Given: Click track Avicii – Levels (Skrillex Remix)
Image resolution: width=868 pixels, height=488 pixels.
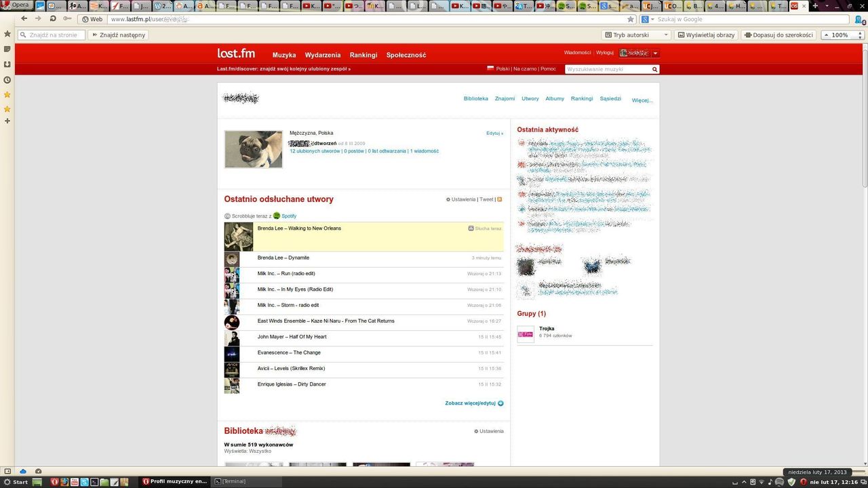Looking at the screenshot, I should (x=291, y=368).
